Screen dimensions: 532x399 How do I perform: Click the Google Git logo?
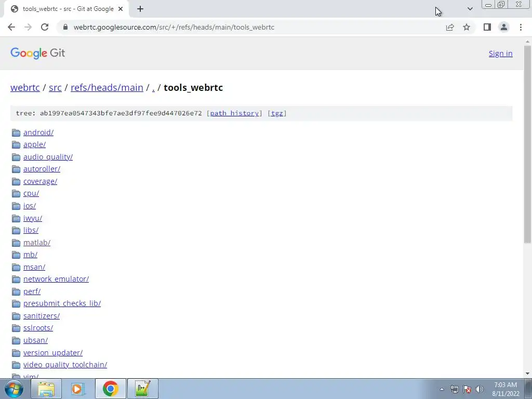tap(37, 53)
